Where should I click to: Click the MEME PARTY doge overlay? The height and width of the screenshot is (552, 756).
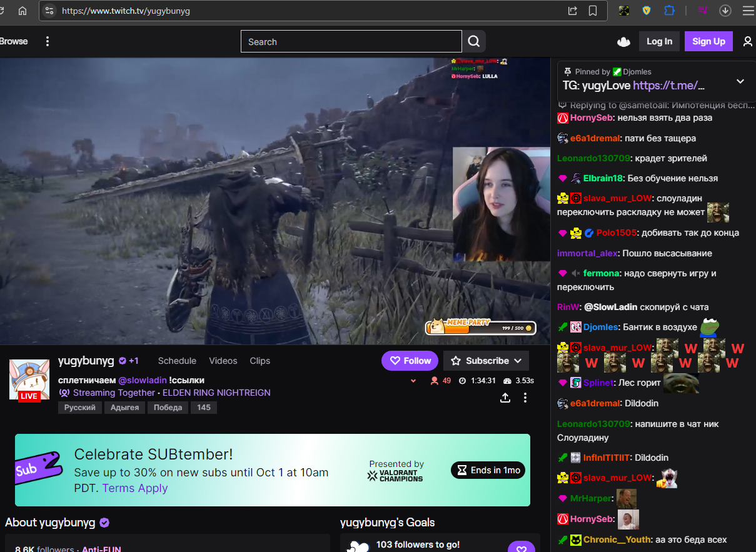(480, 326)
